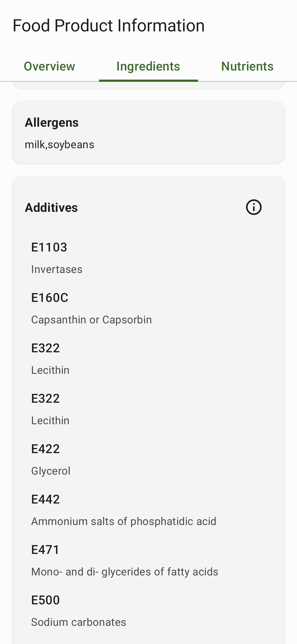This screenshot has height=644, width=297.
Task: Select the E442 additive code
Action: coord(46,499)
